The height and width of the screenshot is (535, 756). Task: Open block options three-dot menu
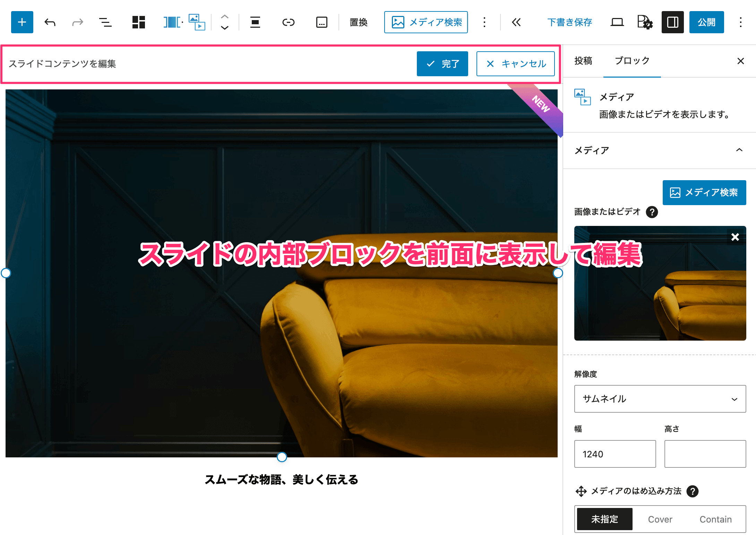point(484,22)
